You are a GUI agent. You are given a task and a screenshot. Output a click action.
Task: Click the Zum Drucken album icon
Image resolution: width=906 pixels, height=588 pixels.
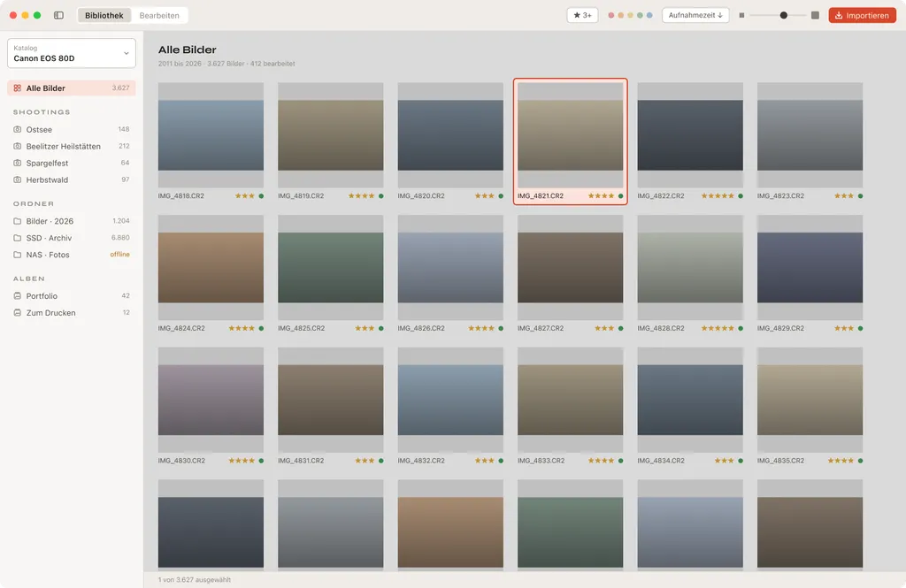click(x=18, y=312)
